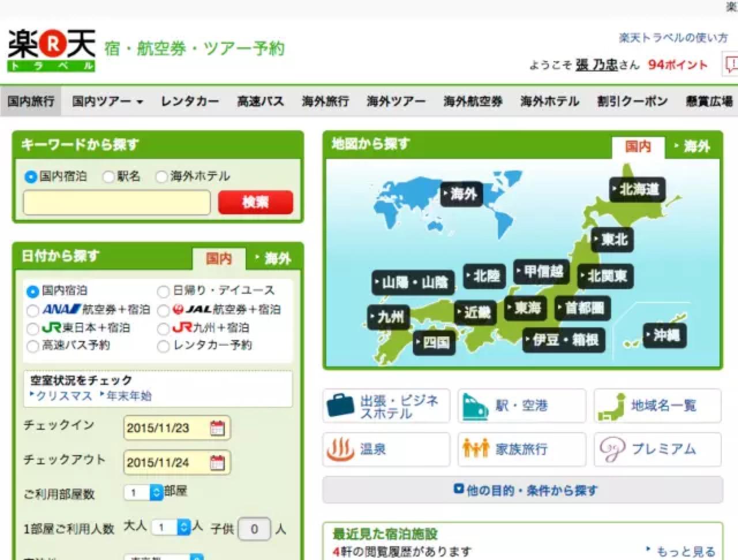Select the 温泉 hot spring icon
This screenshot has height=560, width=738.
(x=341, y=449)
